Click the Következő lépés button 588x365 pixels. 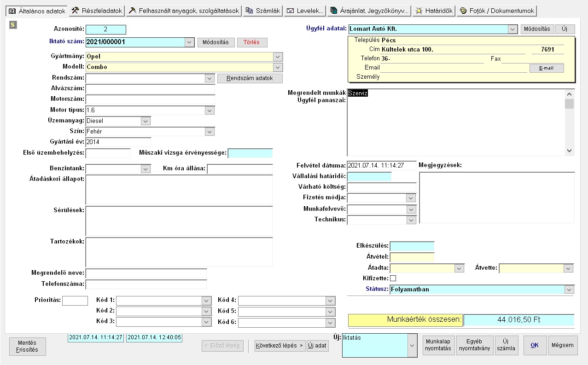(280, 346)
